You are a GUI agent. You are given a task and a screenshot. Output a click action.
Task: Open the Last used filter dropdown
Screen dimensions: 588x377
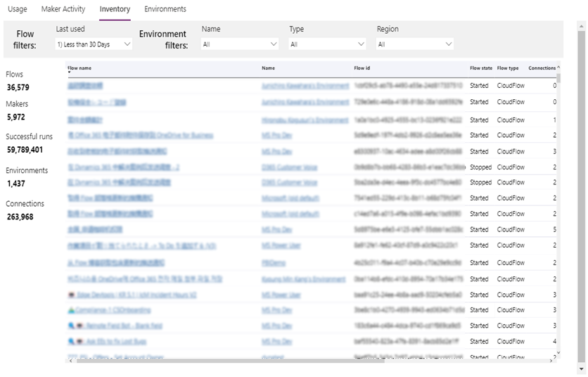click(94, 44)
